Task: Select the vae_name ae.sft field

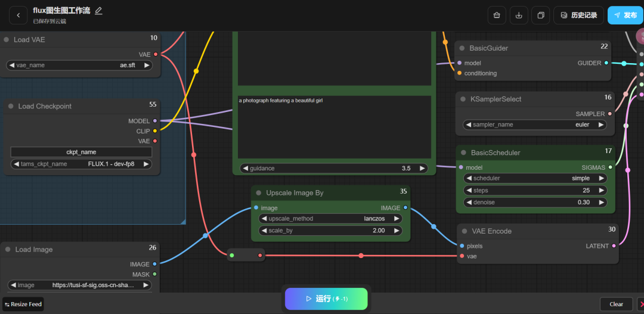Action: tap(79, 66)
